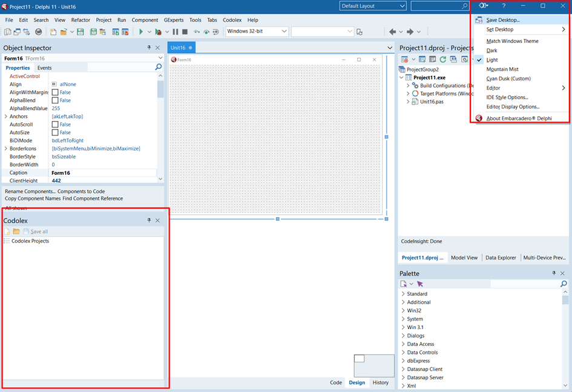This screenshot has width=572, height=392.
Task: Expand the Anchors property
Action: (x=6, y=116)
